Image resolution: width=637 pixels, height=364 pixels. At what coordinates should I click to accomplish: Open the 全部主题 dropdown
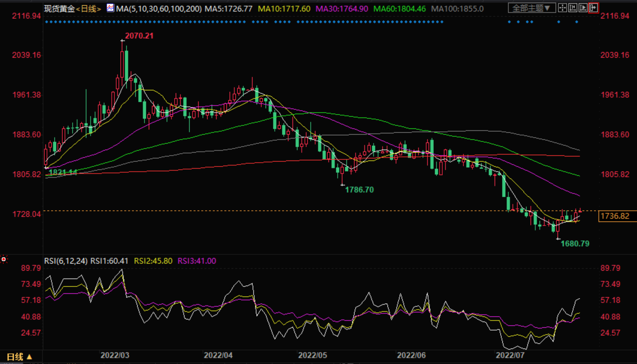[531, 8]
